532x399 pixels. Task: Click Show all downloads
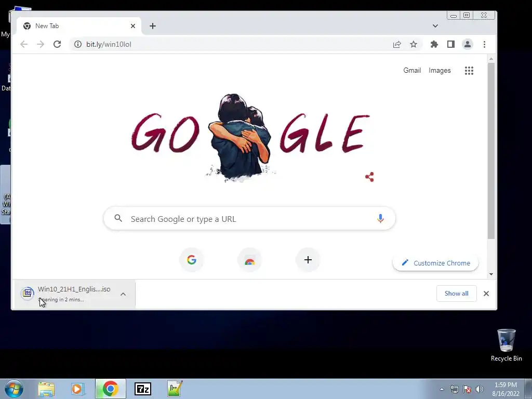coord(456,294)
